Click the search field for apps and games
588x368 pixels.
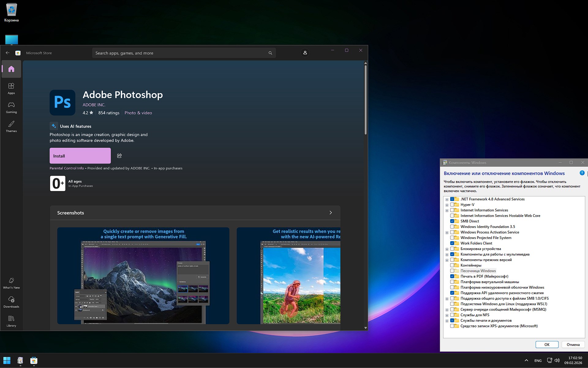click(184, 53)
